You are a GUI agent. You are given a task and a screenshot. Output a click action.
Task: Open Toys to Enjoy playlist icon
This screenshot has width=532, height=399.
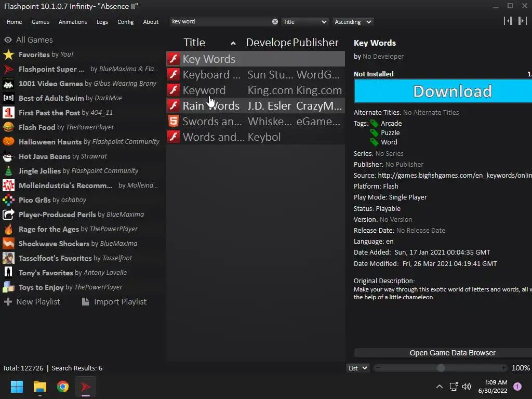coord(8,287)
